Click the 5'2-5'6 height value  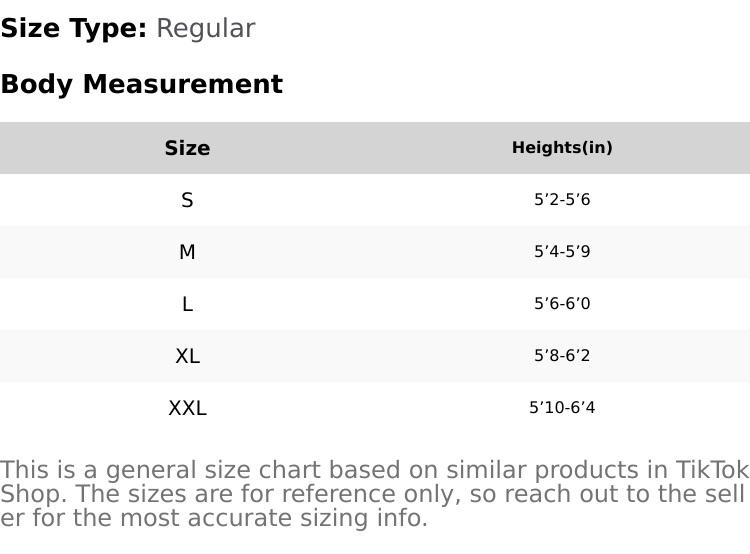pyautogui.click(x=562, y=201)
